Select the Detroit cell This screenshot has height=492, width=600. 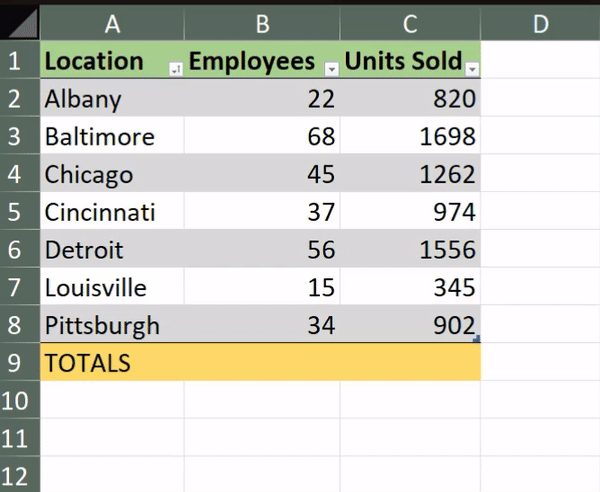(112, 249)
